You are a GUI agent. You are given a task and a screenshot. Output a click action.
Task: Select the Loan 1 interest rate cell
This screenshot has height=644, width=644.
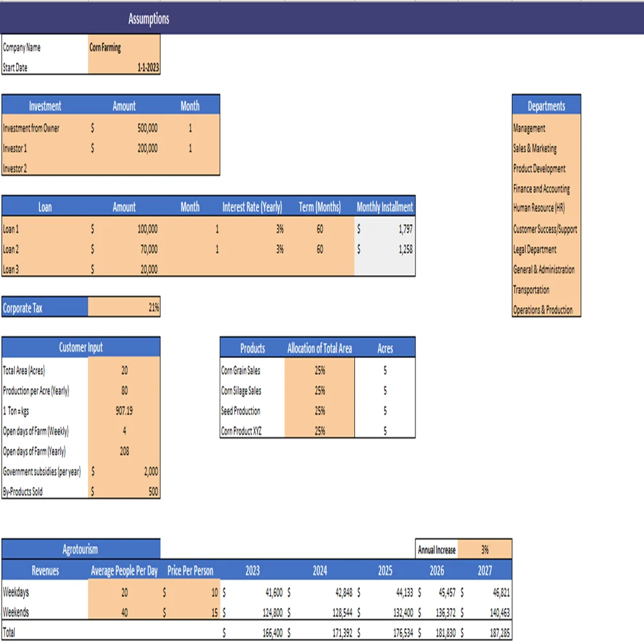(264, 229)
